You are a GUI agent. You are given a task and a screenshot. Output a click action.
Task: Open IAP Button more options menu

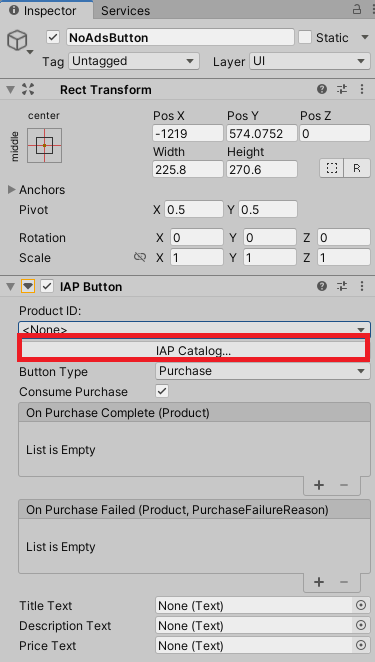point(362,287)
